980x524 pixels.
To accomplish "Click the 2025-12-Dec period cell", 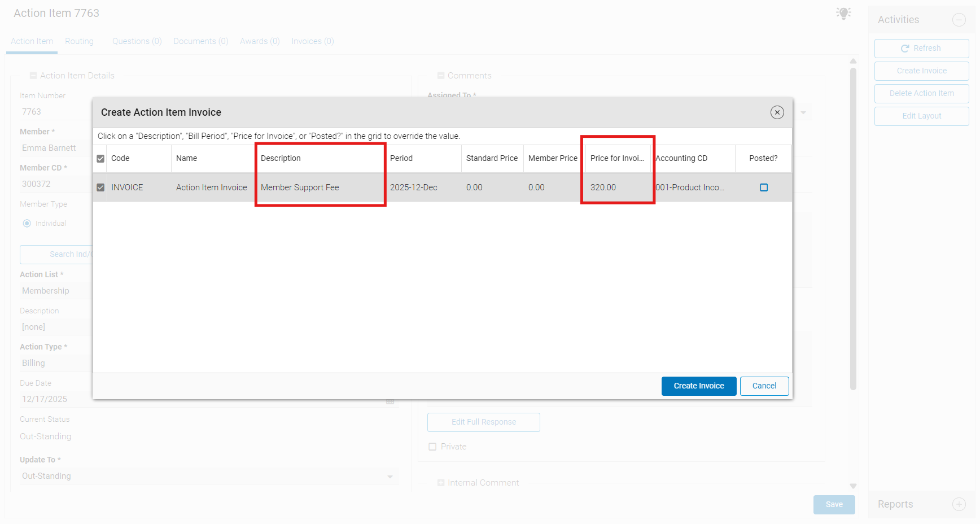I will pyautogui.click(x=423, y=187).
